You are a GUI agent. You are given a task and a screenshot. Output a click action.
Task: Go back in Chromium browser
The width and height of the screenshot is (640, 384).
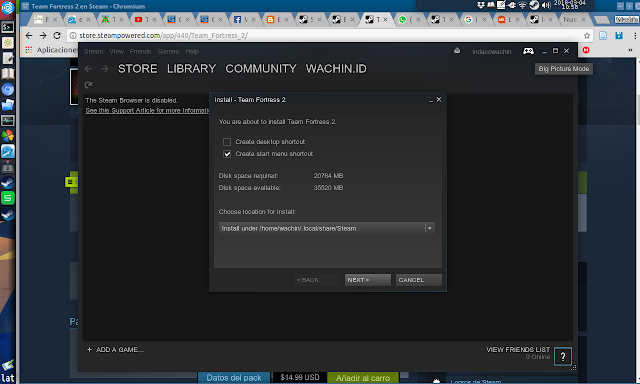coord(29,36)
